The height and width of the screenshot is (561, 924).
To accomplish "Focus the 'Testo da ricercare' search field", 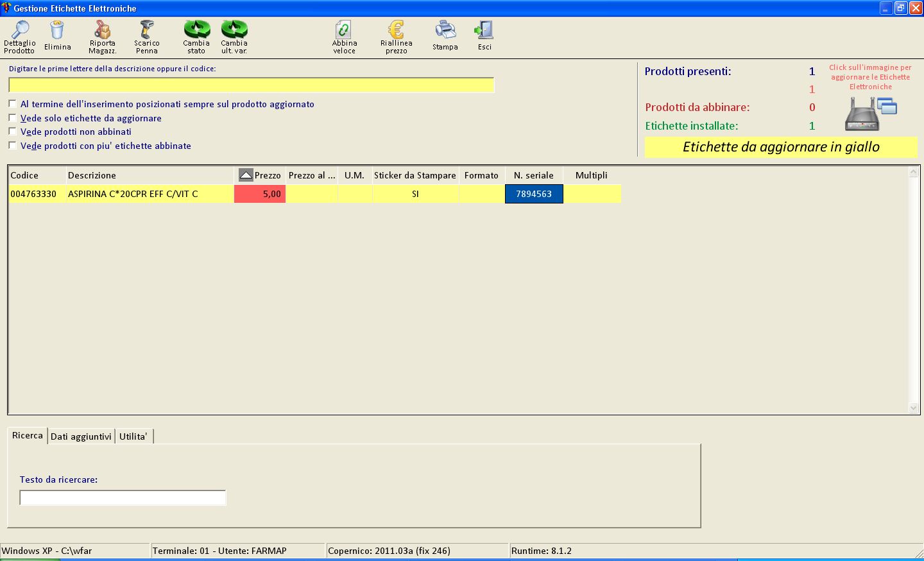I will pos(123,497).
